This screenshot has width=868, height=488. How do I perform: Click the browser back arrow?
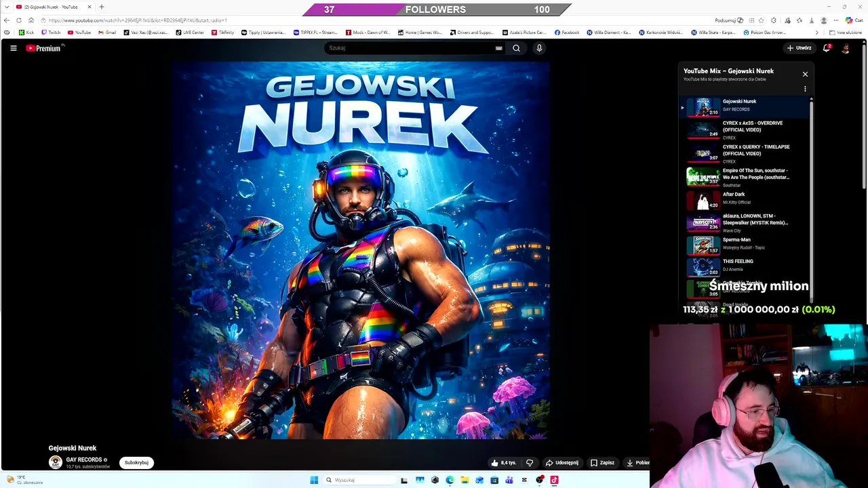tap(7, 20)
